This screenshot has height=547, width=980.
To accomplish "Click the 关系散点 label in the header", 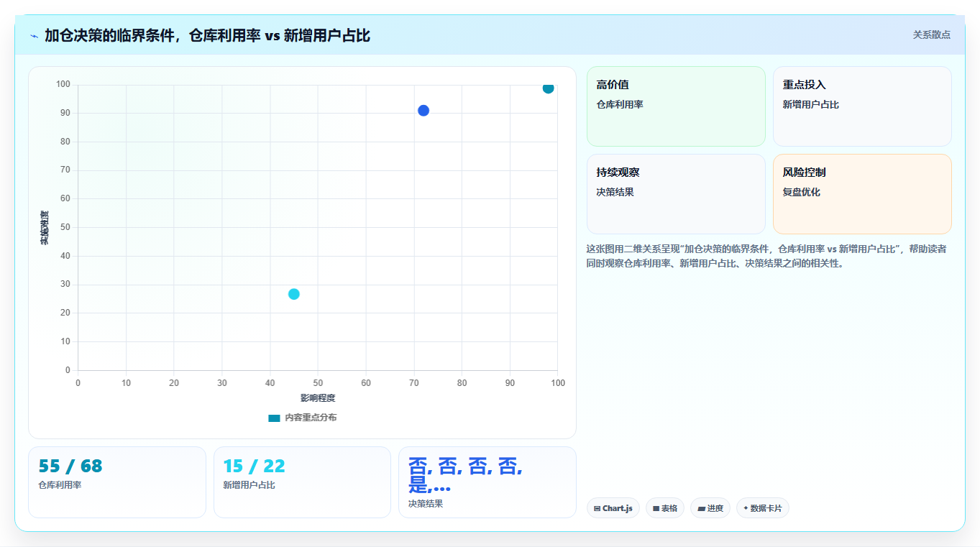I will coord(931,35).
